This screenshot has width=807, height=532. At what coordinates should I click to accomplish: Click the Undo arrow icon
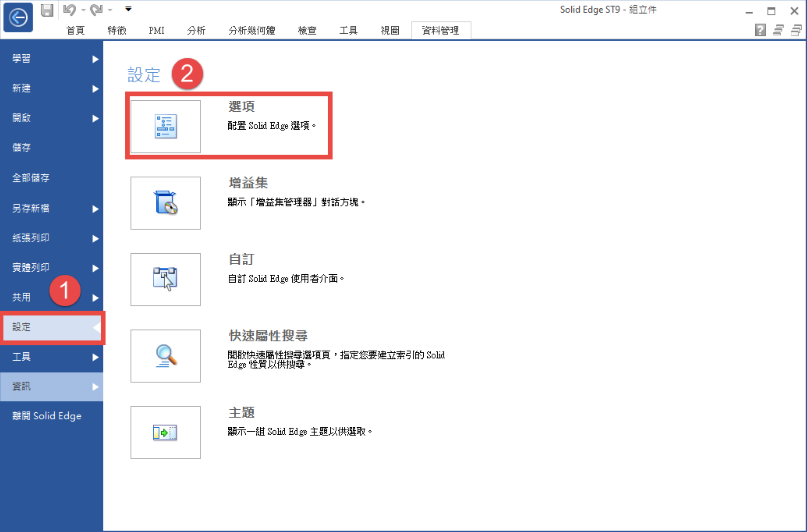[70, 10]
